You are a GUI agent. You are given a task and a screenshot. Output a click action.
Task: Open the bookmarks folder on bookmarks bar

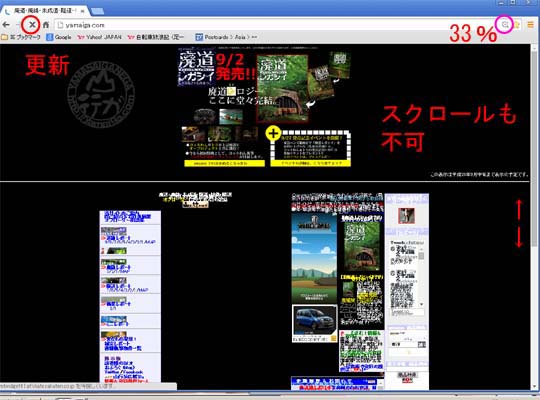tap(21, 37)
